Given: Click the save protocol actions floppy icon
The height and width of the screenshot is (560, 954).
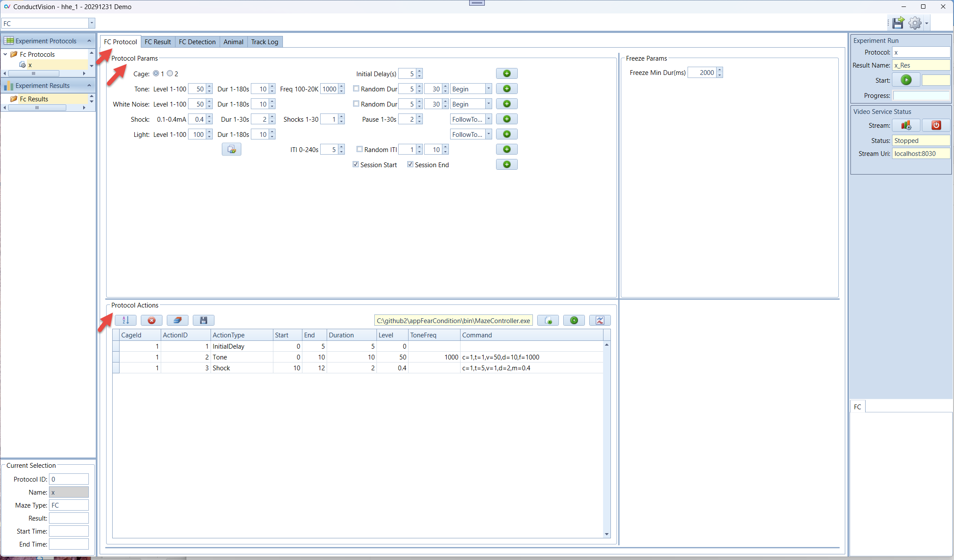Looking at the screenshot, I should [x=204, y=320].
